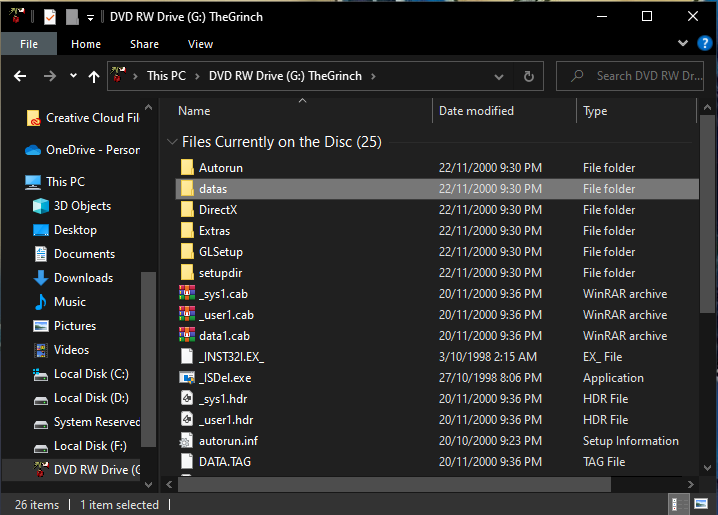718x515 pixels.
Task: Switch to the View ribbon tab
Action: point(200,44)
